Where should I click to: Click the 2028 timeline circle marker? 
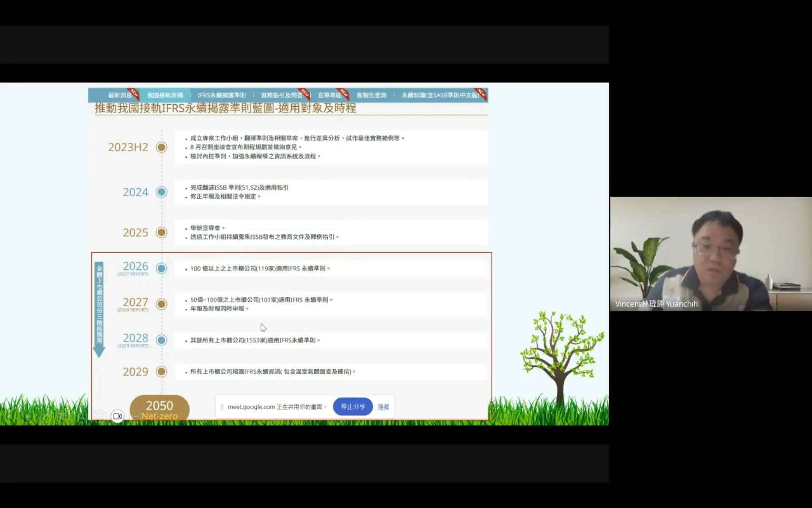point(161,340)
